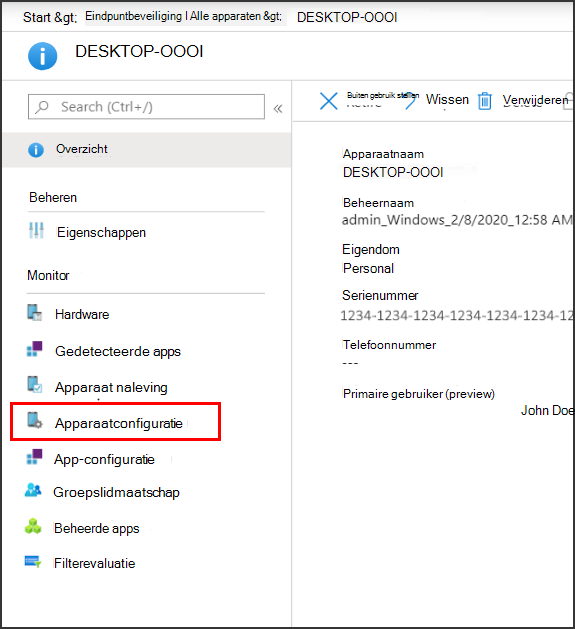Click the Eigendom value Personal
The height and width of the screenshot is (629, 575).
click(x=368, y=268)
